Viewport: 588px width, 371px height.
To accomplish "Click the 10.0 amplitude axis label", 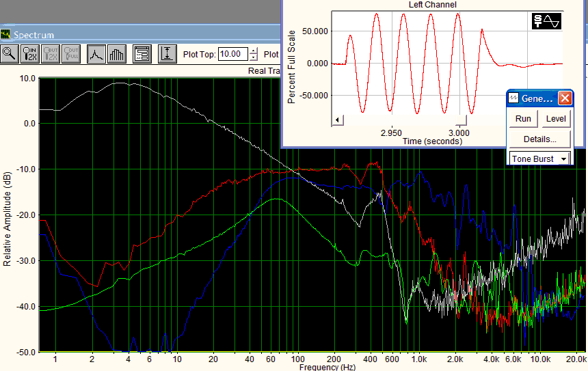I will (x=27, y=79).
